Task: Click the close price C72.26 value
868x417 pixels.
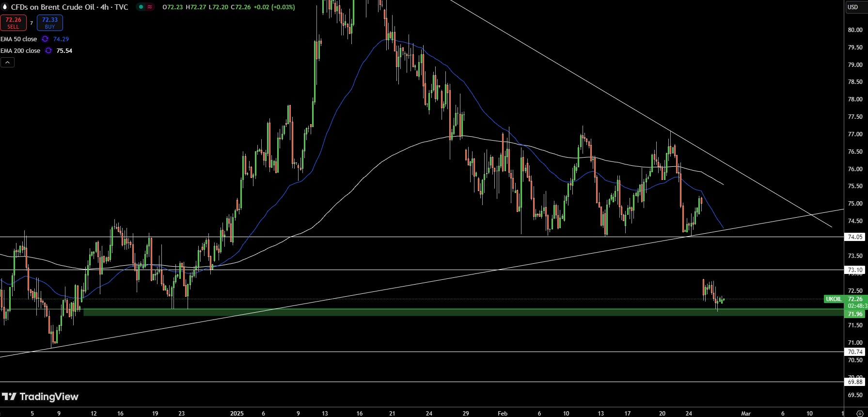Action: [x=241, y=7]
